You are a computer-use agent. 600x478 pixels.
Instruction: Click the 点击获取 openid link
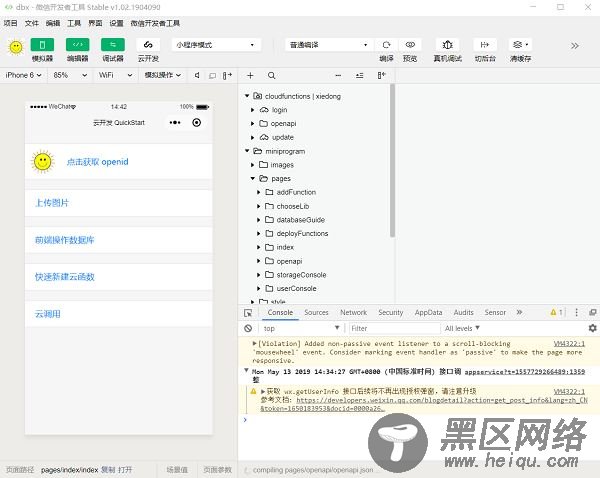[97, 161]
